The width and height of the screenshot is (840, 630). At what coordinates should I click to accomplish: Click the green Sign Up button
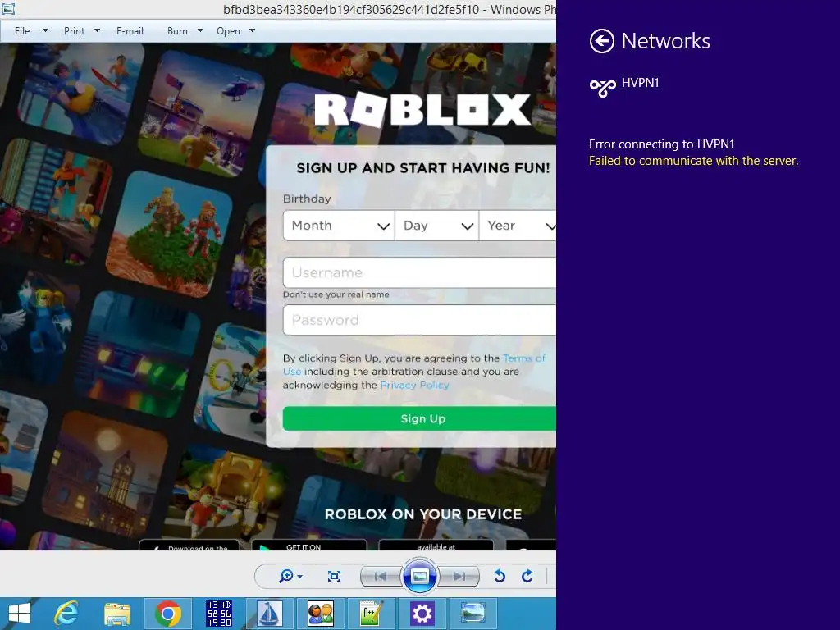click(419, 418)
